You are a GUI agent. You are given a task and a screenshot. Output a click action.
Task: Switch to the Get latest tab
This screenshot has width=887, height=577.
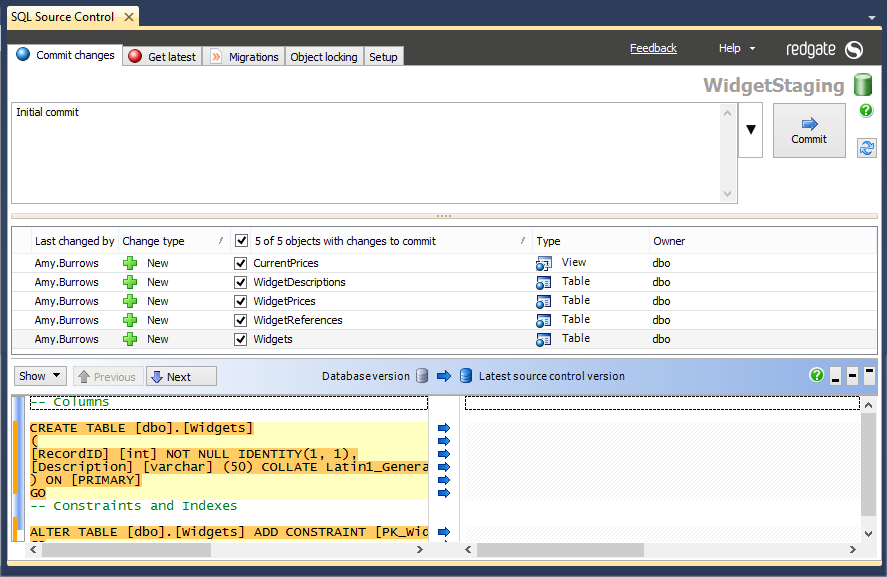(x=162, y=57)
